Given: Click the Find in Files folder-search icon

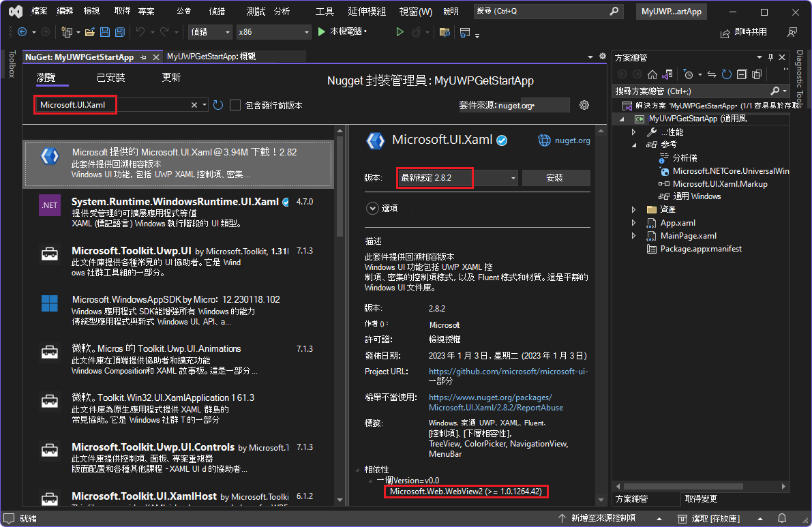Looking at the screenshot, I should (445, 32).
